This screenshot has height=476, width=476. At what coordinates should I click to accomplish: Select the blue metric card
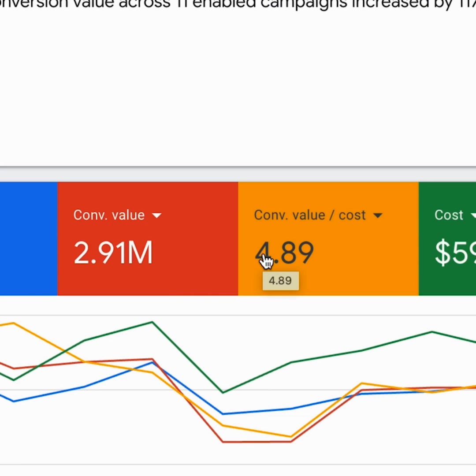tap(28, 238)
